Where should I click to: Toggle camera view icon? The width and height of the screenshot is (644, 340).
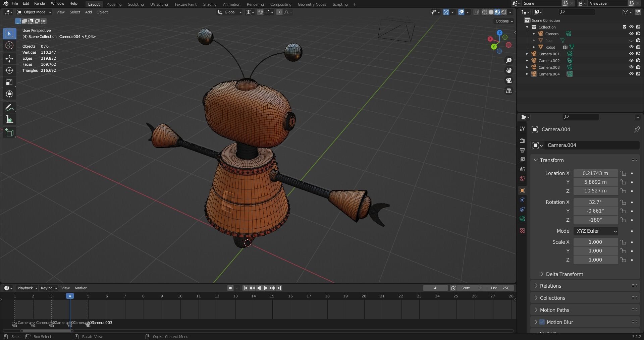click(509, 80)
